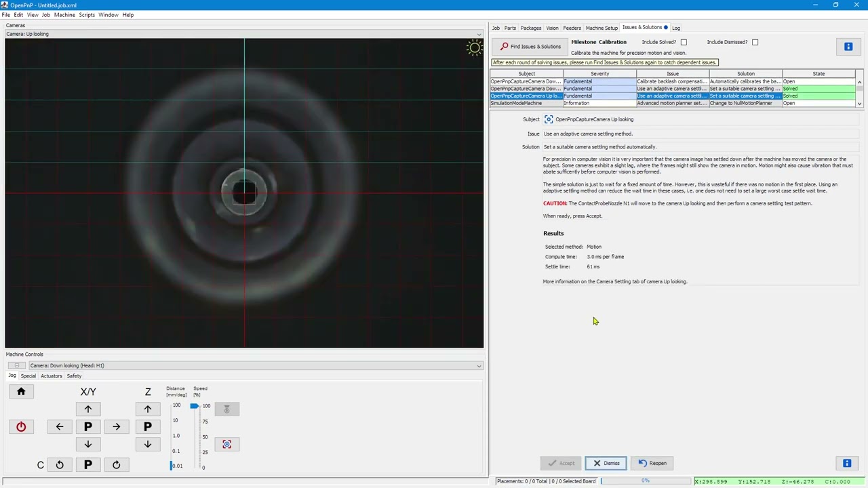Park the C rotation axis

87,465
